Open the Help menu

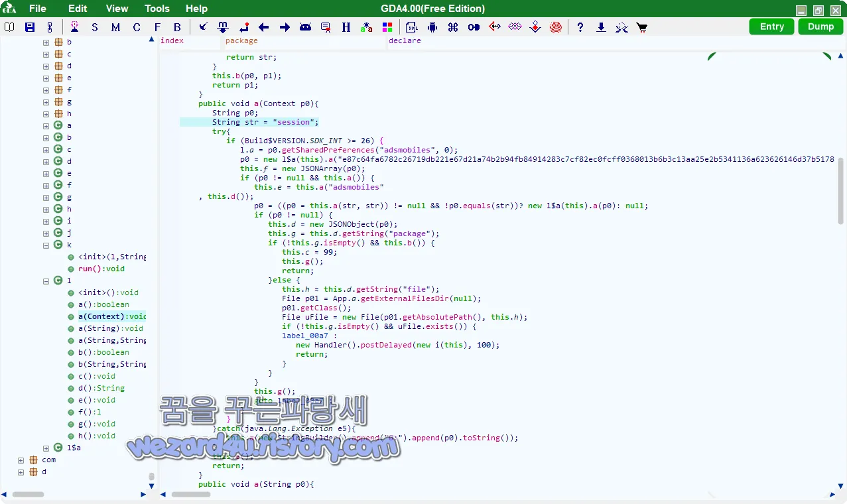pyautogui.click(x=196, y=9)
